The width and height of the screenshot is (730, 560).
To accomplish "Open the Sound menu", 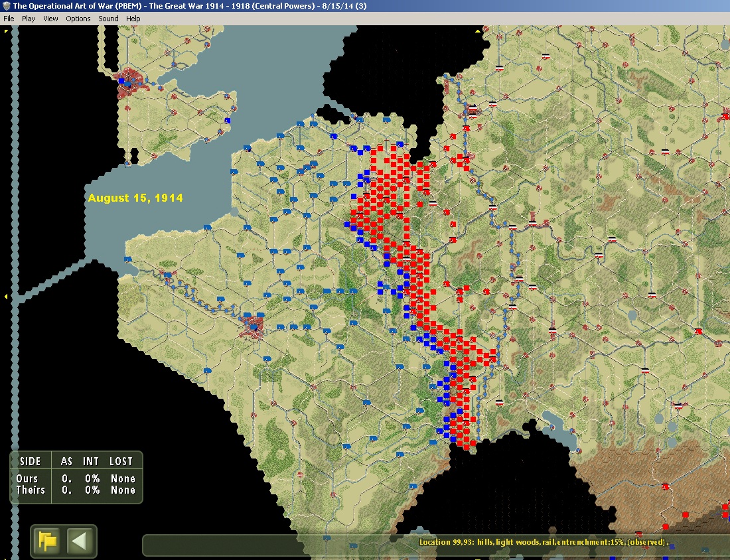I will 108,19.
